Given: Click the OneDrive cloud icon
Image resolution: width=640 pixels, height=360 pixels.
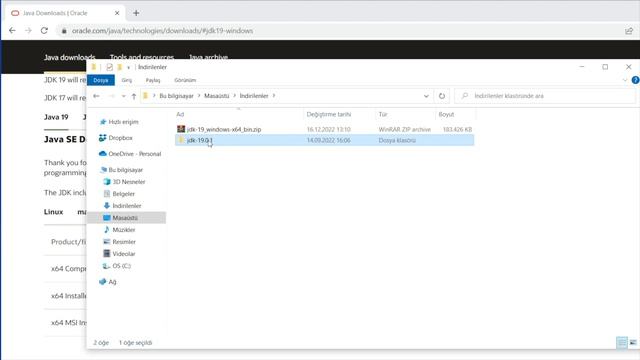Looking at the screenshot, I should (102, 153).
